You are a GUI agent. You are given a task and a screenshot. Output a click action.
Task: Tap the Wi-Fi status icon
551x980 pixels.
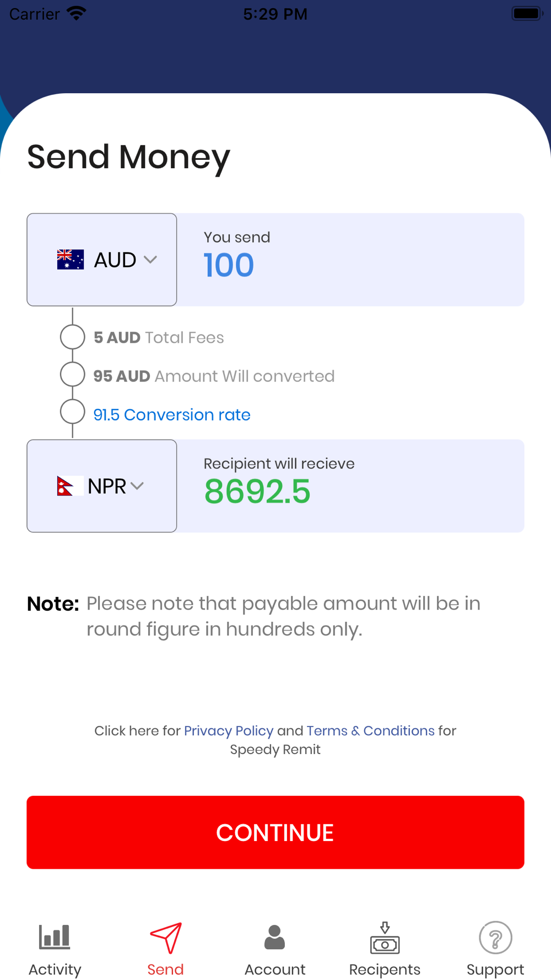pos(76,13)
